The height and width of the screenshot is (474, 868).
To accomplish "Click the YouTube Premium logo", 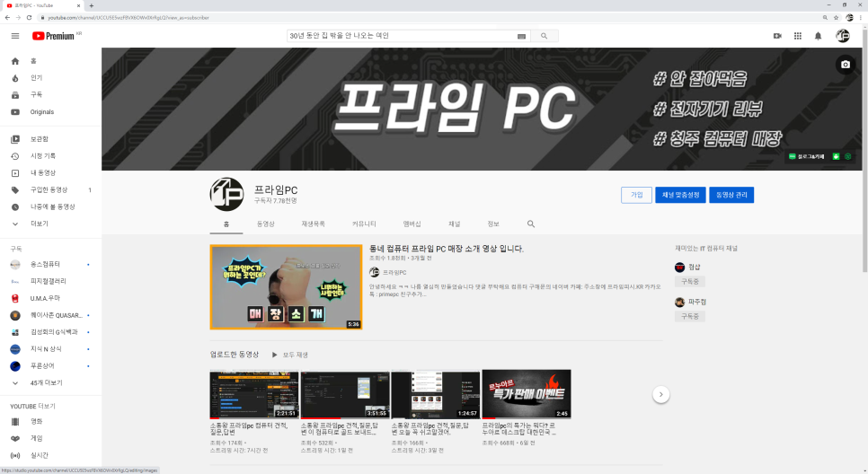I will click(53, 36).
